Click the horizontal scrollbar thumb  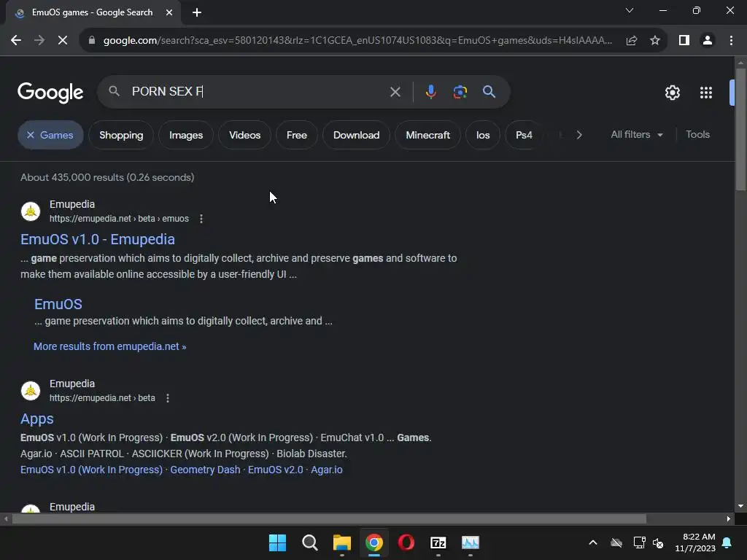tap(329, 518)
